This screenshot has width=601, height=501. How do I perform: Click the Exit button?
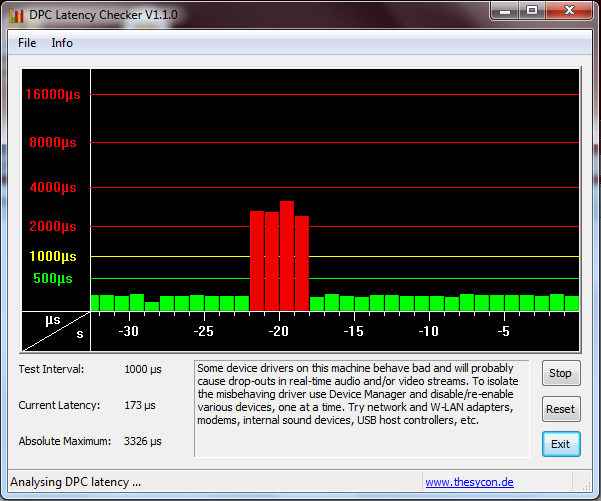(x=560, y=443)
